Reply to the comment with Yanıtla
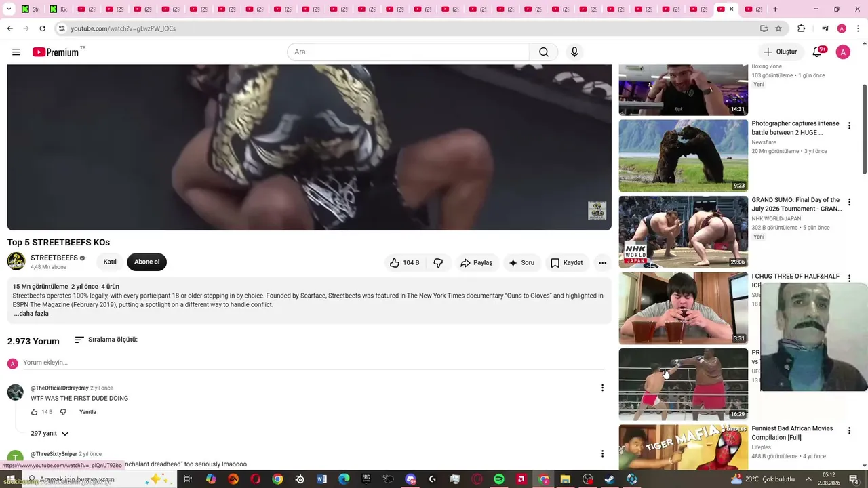The height and width of the screenshot is (488, 868). [87, 412]
